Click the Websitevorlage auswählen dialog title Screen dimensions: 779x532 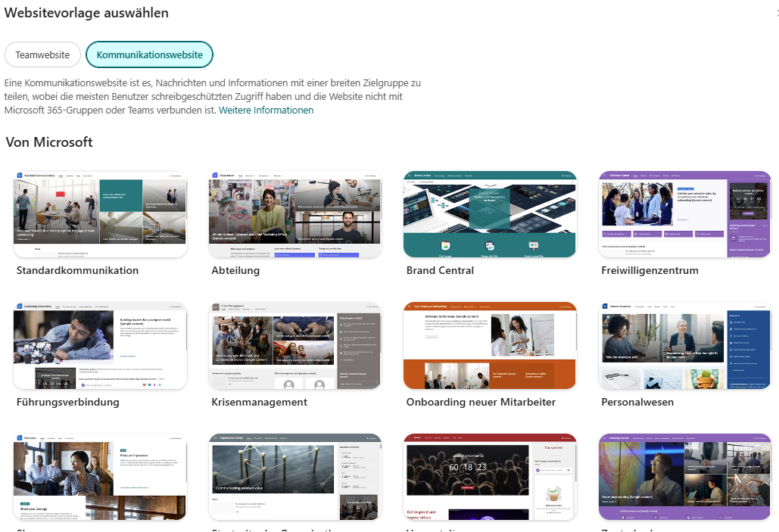coord(86,13)
